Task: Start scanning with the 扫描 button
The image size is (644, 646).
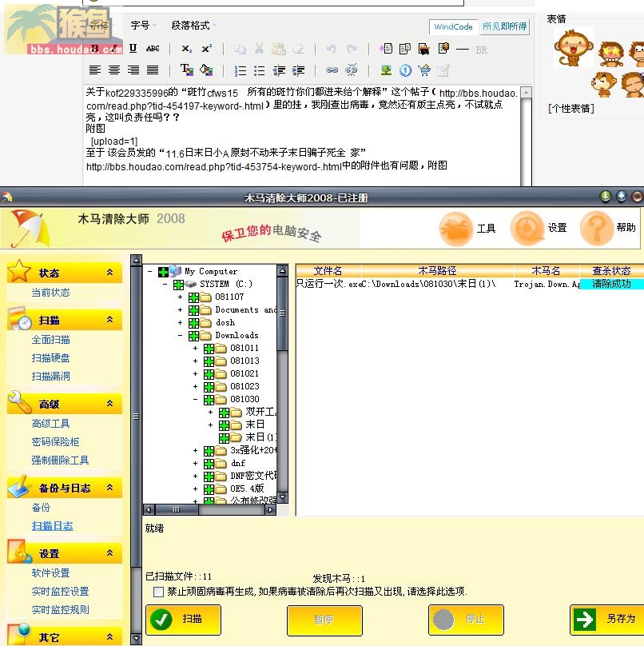Action: pos(183,620)
